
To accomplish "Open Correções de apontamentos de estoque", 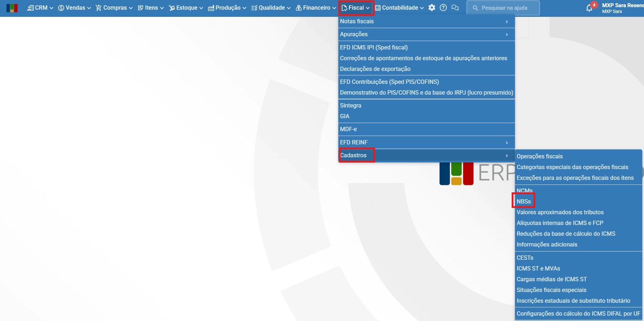I will [426, 58].
